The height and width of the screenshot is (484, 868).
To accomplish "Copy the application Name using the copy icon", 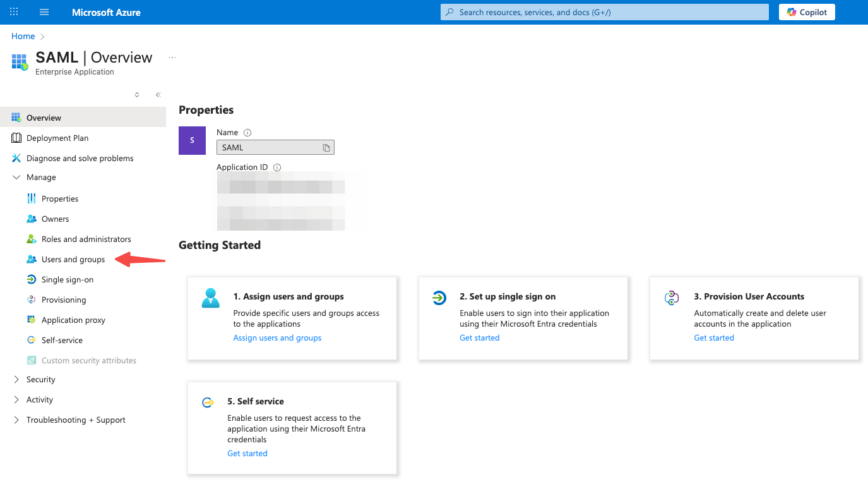I will tap(326, 147).
